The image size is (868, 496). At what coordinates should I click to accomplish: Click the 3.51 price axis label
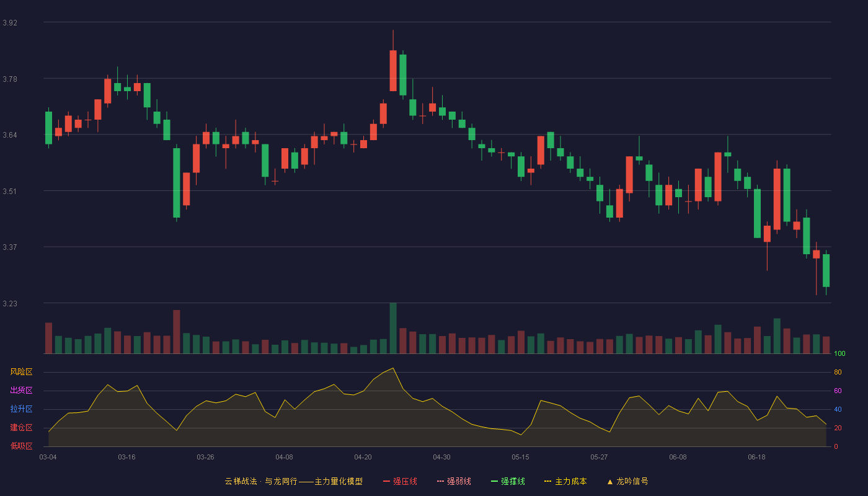10,192
